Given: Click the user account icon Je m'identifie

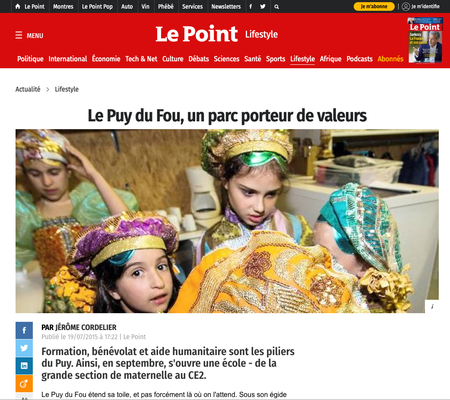Looking at the screenshot, I should (x=406, y=6).
